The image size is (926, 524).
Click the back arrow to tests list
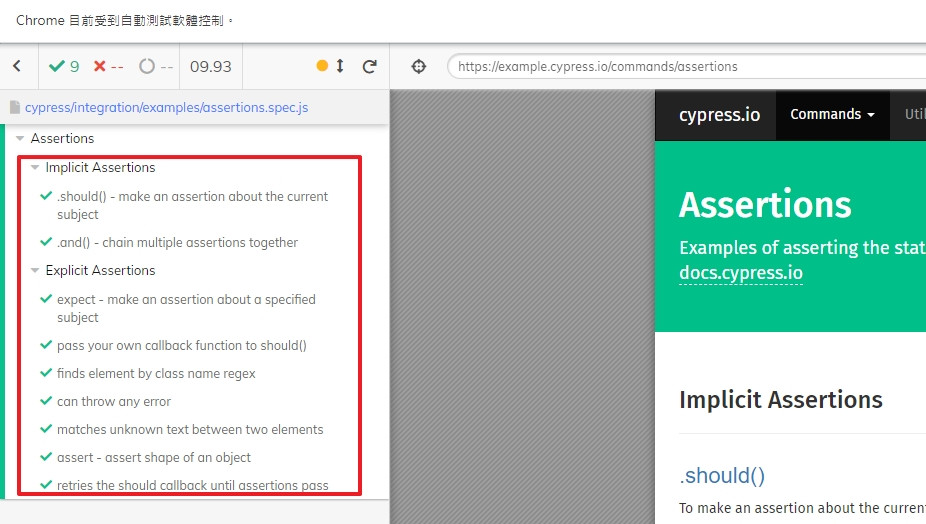pos(17,66)
